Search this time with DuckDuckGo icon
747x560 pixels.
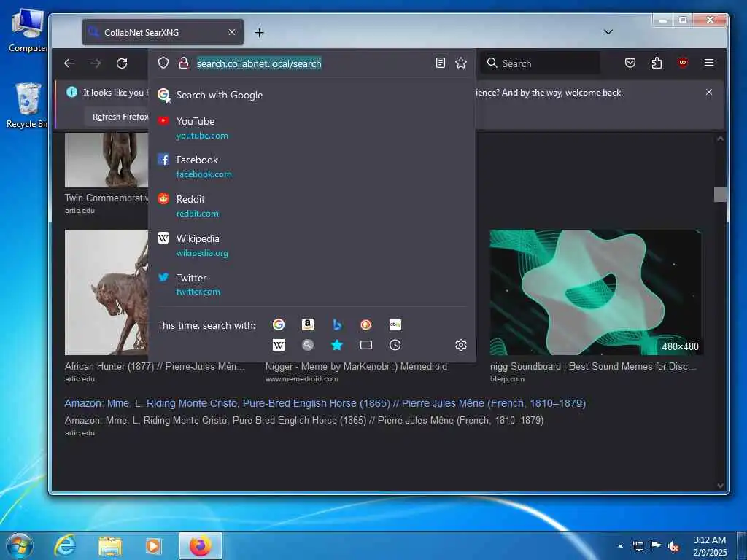click(366, 324)
